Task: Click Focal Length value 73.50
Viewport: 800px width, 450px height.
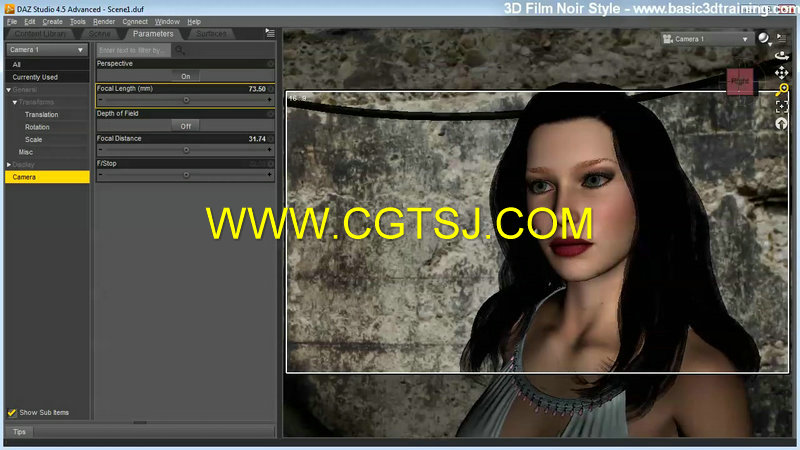Action: 257,89
